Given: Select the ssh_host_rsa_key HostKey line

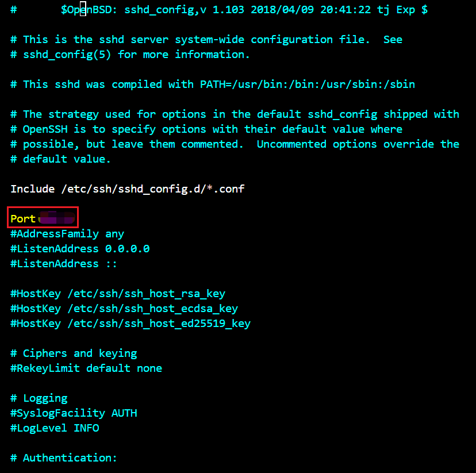Looking at the screenshot, I should click(118, 294).
